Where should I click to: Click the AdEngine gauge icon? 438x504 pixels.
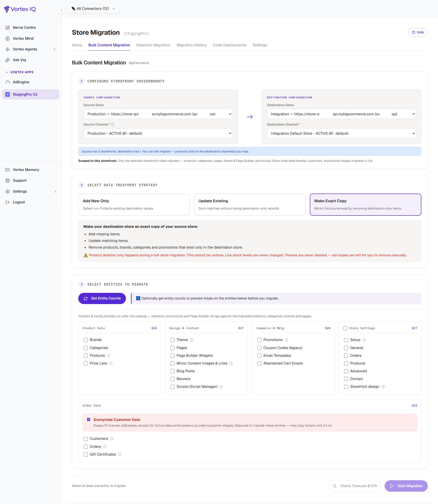[x=8, y=82]
